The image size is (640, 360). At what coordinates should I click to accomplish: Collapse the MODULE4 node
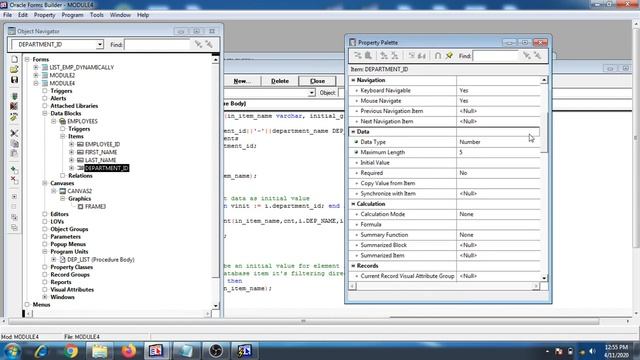pos(36,83)
